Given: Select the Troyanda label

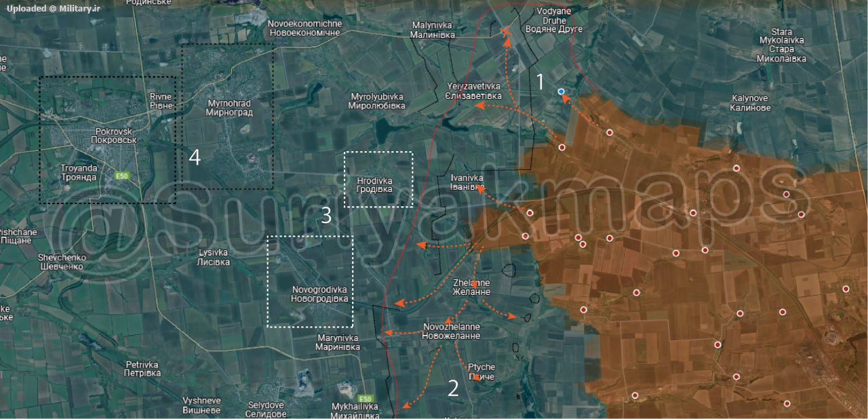Looking at the screenshot, I should pyautogui.click(x=78, y=172).
